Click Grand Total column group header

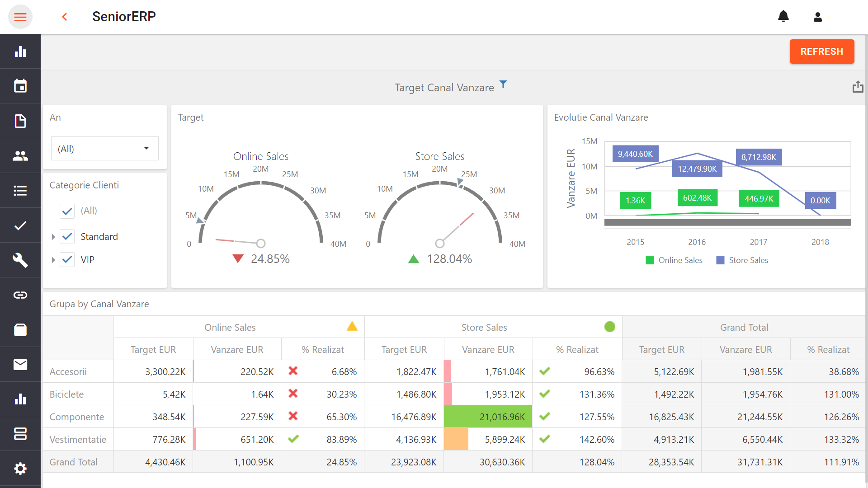coord(744,327)
